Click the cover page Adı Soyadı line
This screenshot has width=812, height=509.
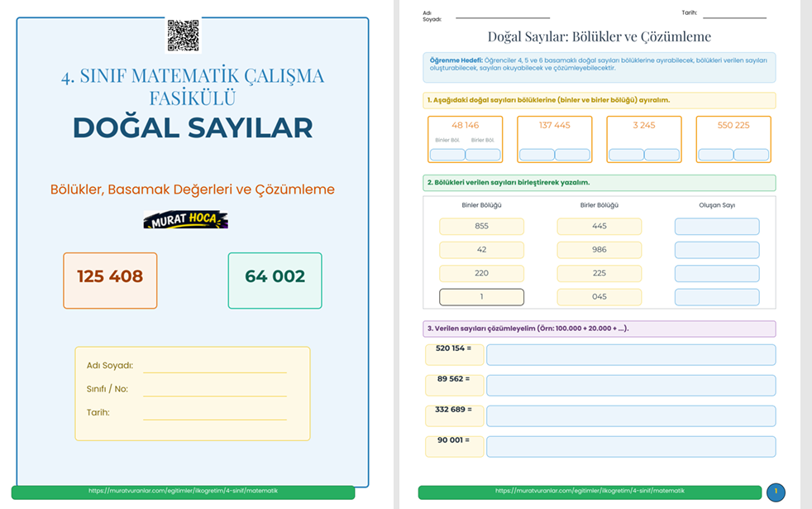coord(214,366)
